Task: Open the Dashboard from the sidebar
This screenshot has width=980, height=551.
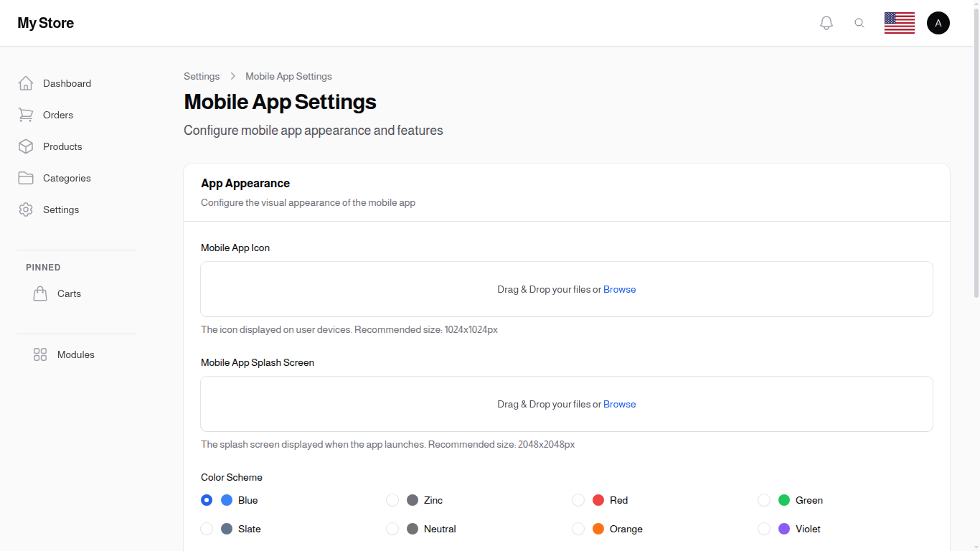Action: coord(67,83)
